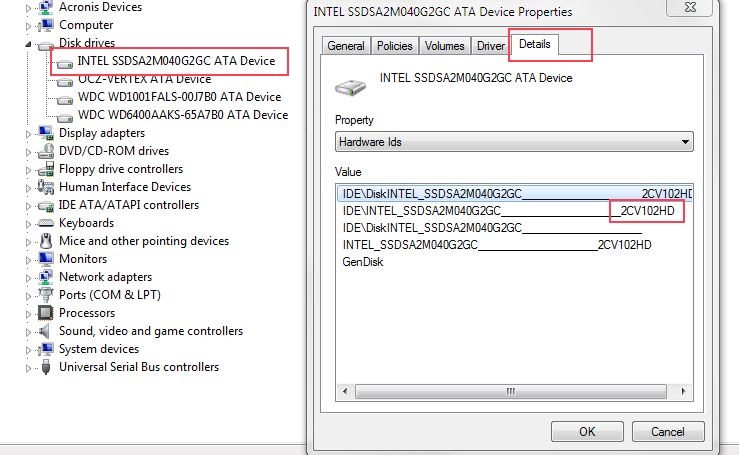Image resolution: width=739 pixels, height=455 pixels.
Task: Click the Computer category icon
Action: point(46,25)
